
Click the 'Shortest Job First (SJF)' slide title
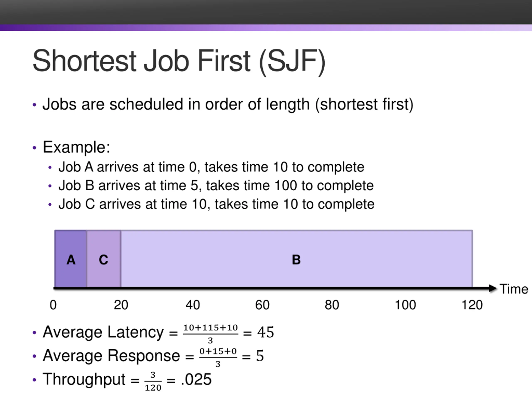coord(179,61)
